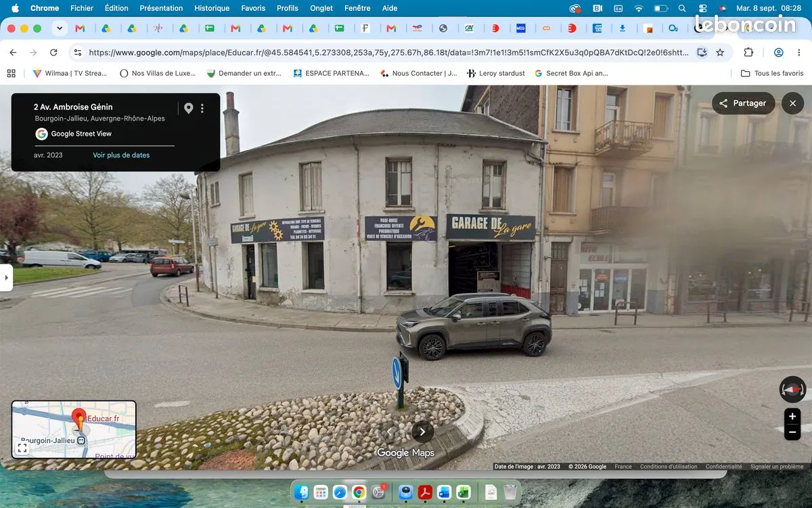Open Microsoft Excel from the Dock
This screenshot has width=812, height=508.
pos(464,492)
